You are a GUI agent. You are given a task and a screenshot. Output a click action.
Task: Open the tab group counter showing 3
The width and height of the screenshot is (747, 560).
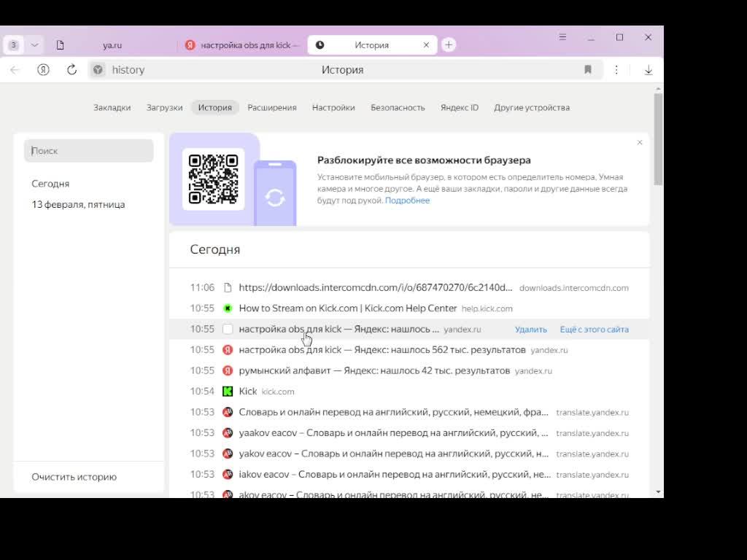pyautogui.click(x=13, y=45)
